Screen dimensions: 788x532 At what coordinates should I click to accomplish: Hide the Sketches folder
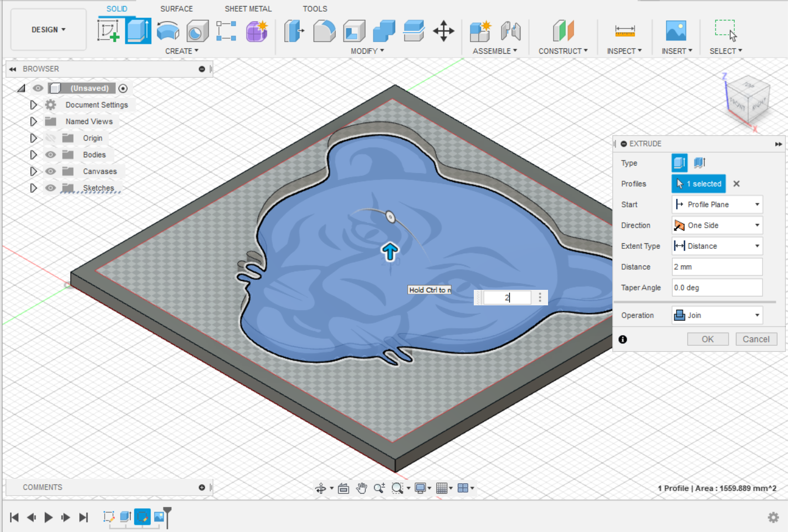[50, 188]
